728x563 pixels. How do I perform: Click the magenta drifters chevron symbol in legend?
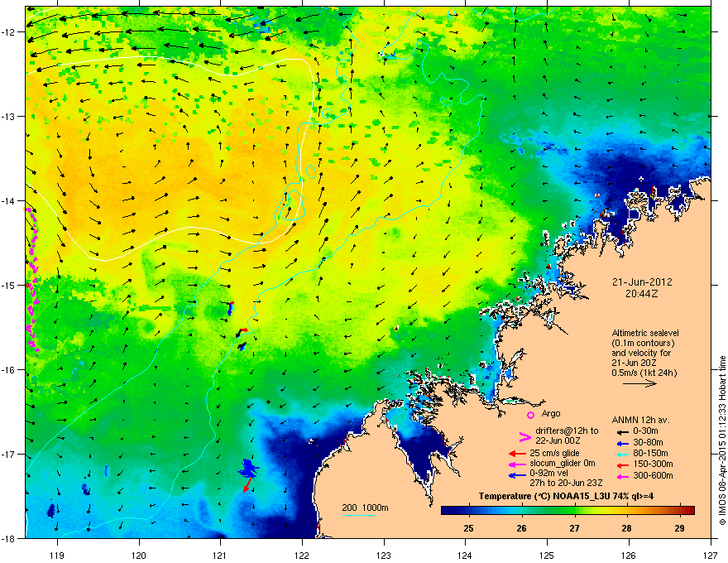[x=524, y=436]
